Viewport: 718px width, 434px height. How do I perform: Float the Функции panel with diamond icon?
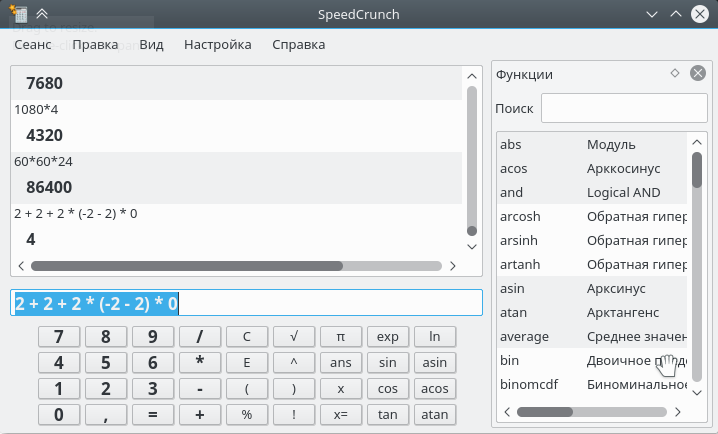coord(675,73)
